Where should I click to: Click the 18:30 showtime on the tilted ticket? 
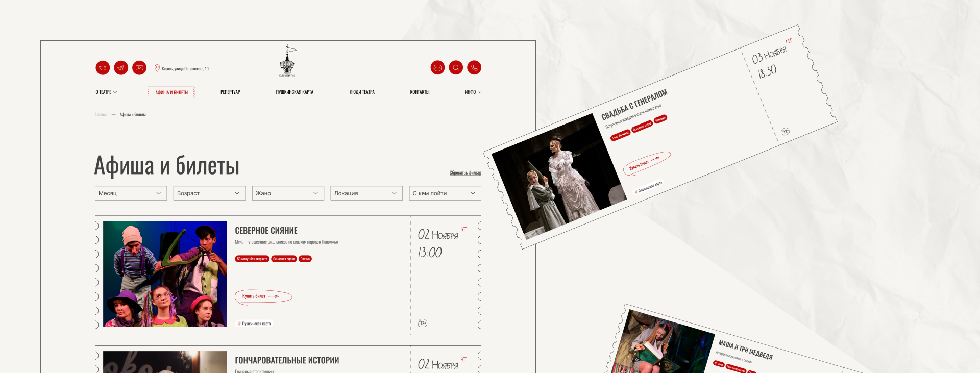767,71
